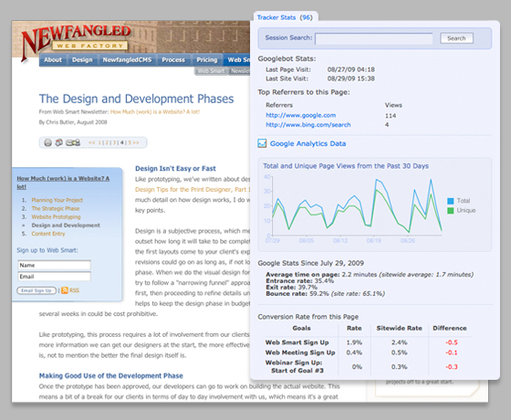Click the Google Analytics chart icon

tap(262, 143)
